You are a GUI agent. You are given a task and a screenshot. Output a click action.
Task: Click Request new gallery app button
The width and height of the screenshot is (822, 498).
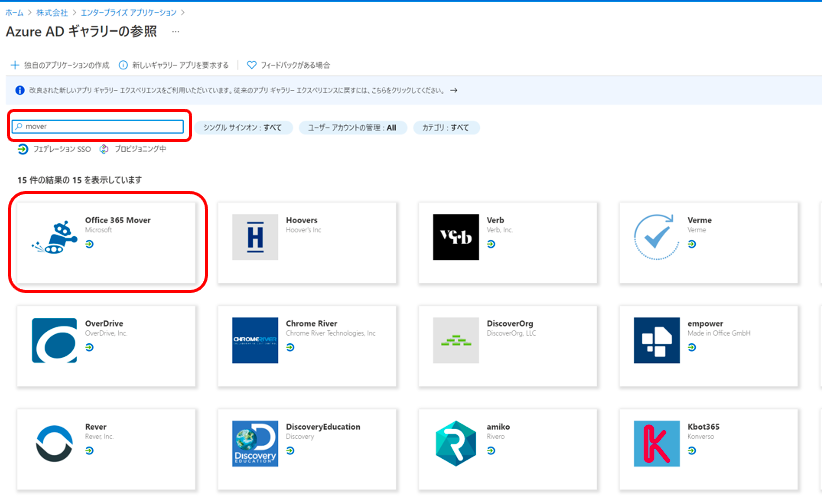pos(174,65)
